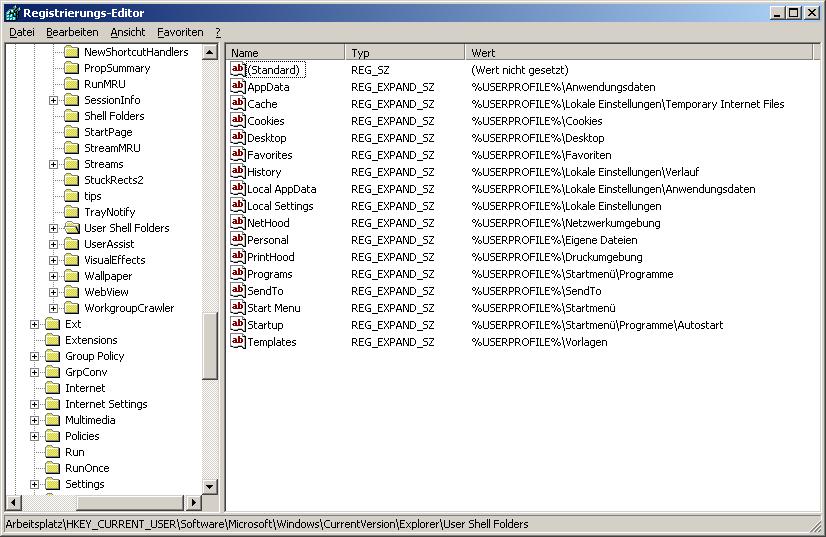Click the string value icon beside History

[238, 171]
